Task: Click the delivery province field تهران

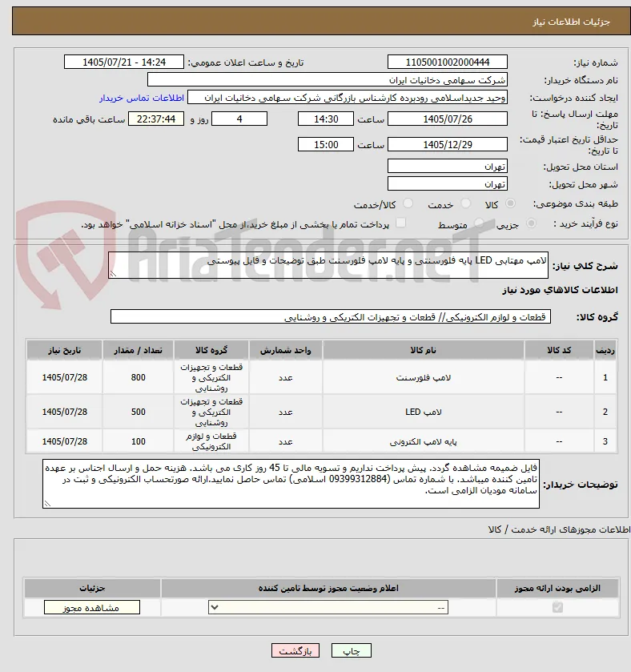Action: [448, 166]
